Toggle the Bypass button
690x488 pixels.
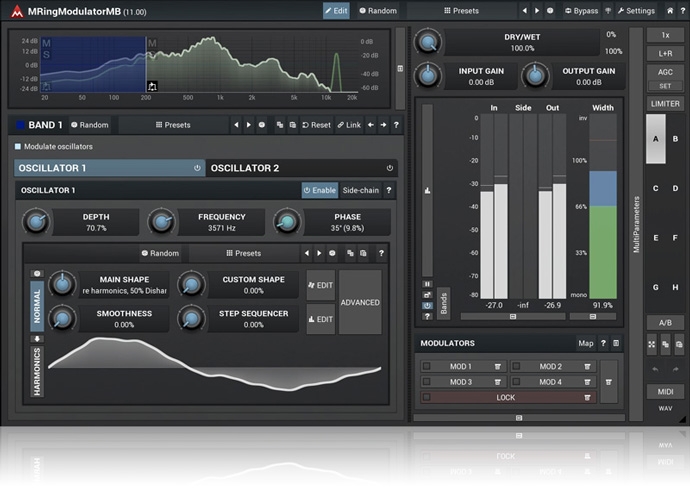[581, 11]
